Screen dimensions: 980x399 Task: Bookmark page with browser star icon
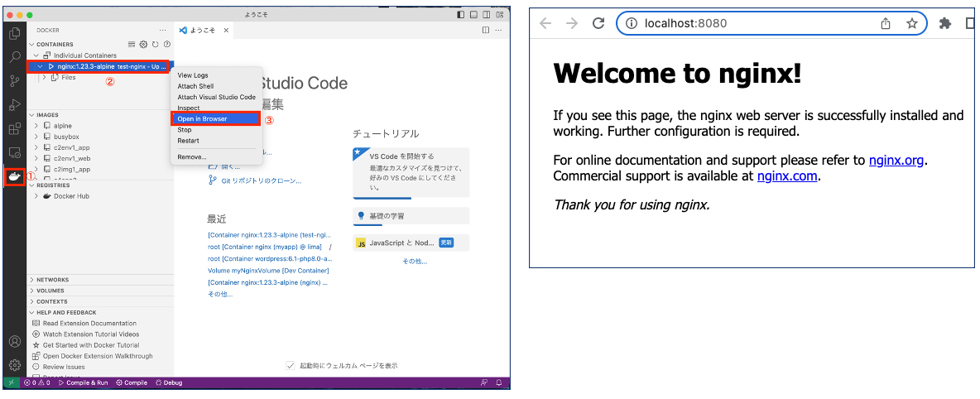tap(912, 24)
